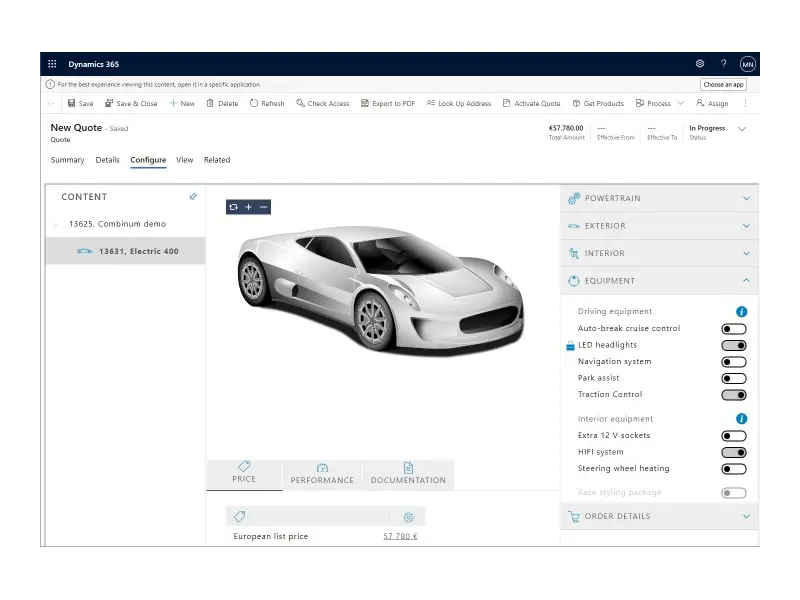Show info for Interior equipment
The width and height of the screenshot is (800, 600).
coord(741,419)
